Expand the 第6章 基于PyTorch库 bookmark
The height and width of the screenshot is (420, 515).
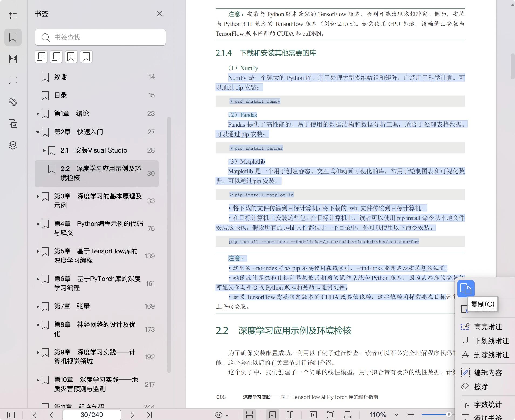coord(38,279)
